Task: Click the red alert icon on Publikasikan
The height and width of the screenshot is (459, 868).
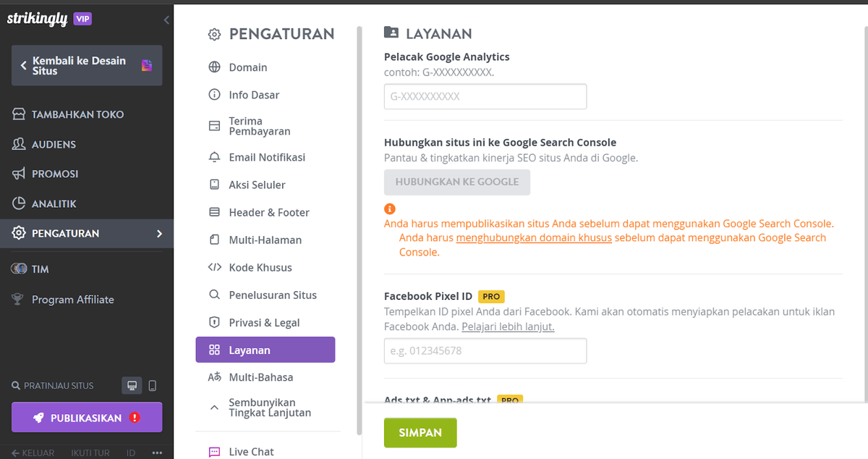Action: 135,418
